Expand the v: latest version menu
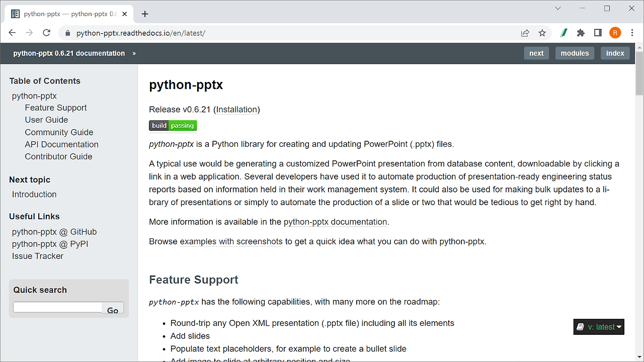 [599, 327]
